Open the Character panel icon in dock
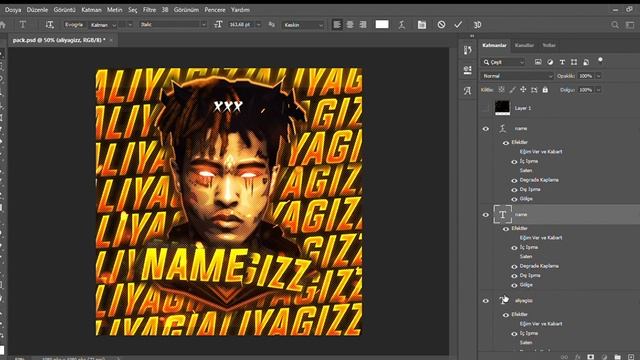The image size is (640, 360). (x=468, y=90)
